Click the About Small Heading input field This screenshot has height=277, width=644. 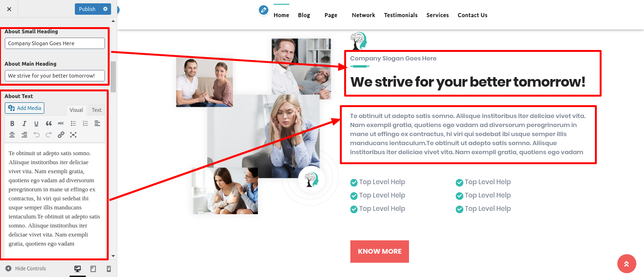[55, 43]
